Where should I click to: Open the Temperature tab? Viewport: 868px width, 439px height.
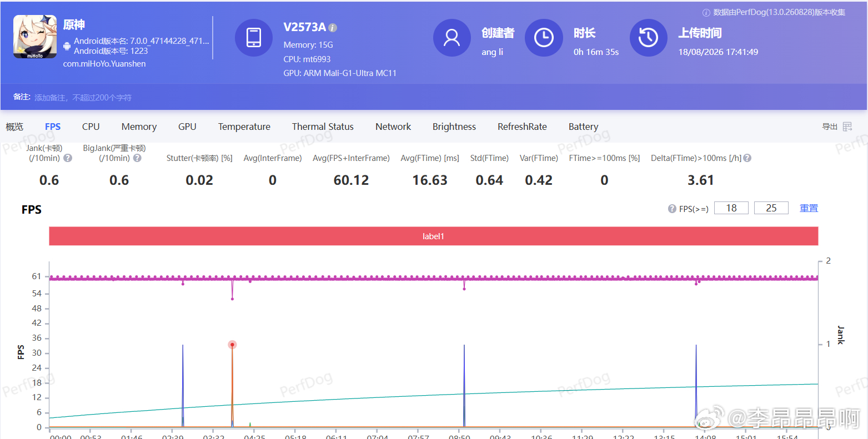tap(244, 127)
